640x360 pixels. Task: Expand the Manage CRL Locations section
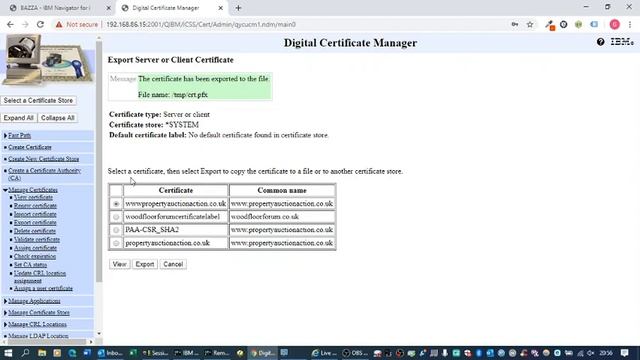point(6,324)
